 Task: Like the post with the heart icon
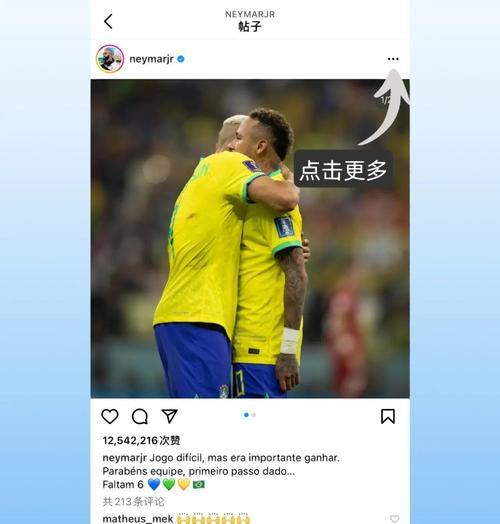[x=110, y=416]
